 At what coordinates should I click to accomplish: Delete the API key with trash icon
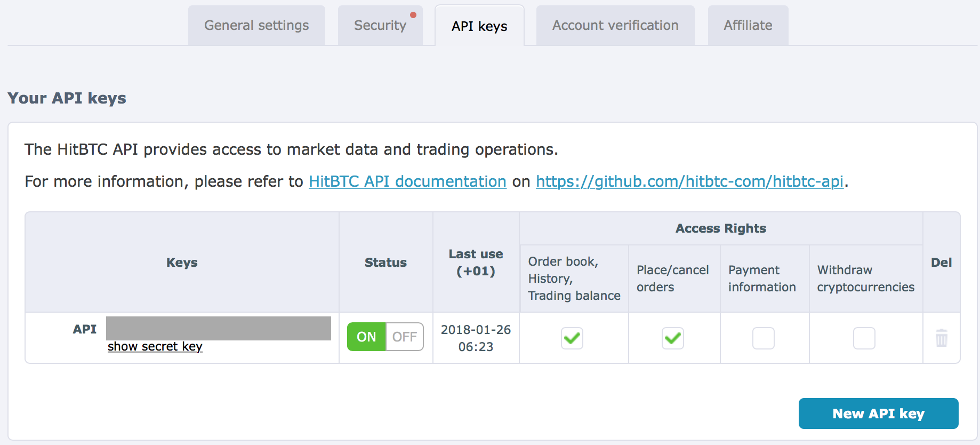point(941,338)
